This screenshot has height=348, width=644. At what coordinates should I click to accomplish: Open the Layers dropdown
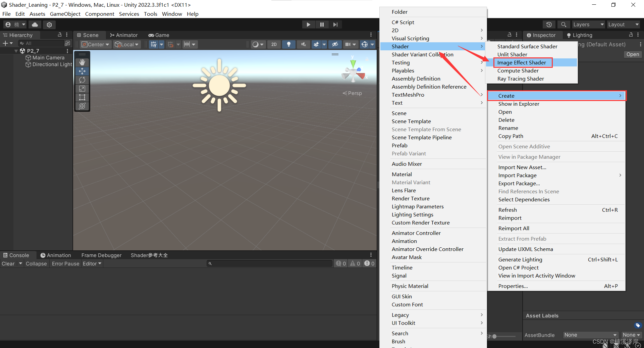(x=588, y=24)
